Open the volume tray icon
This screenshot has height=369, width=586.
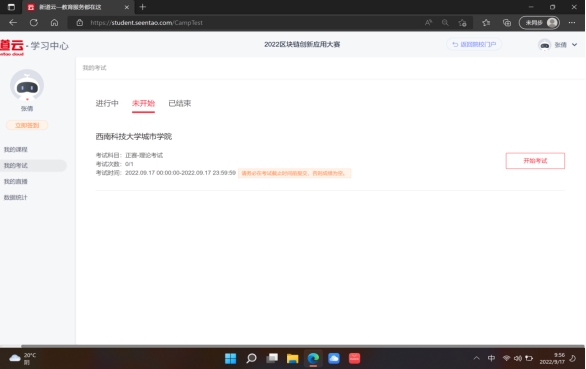pos(518,358)
